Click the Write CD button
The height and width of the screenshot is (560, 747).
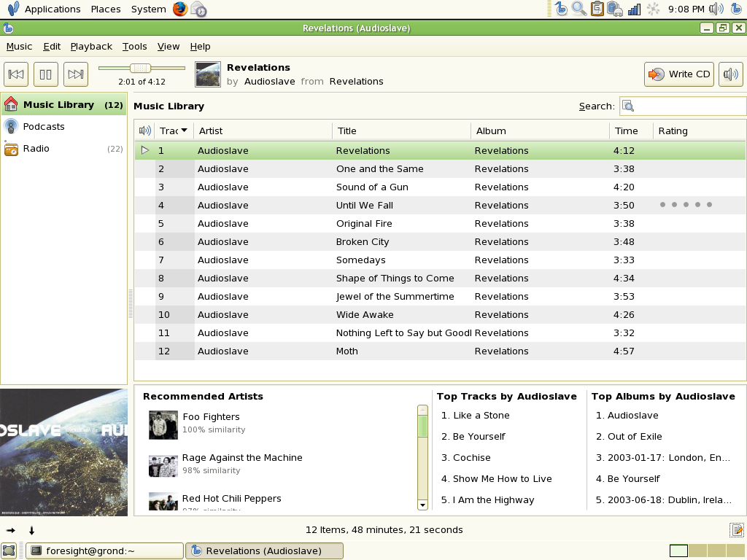(x=679, y=74)
